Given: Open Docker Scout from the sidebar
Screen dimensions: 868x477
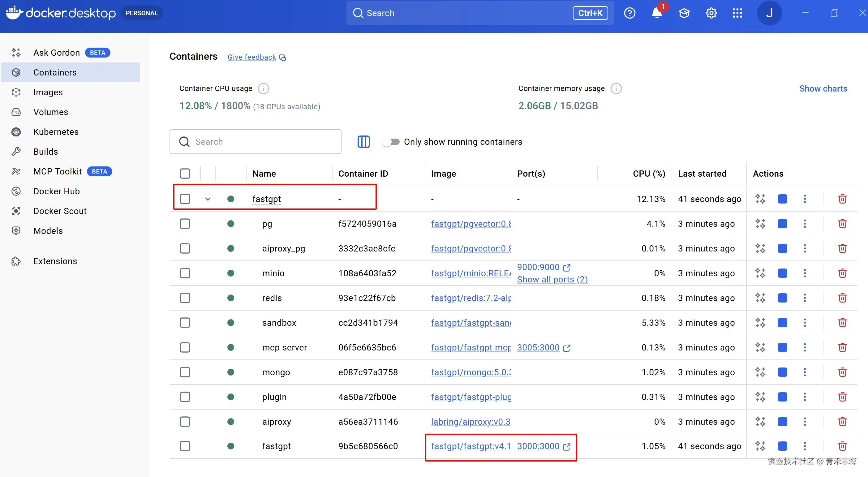Looking at the screenshot, I should click(x=60, y=211).
